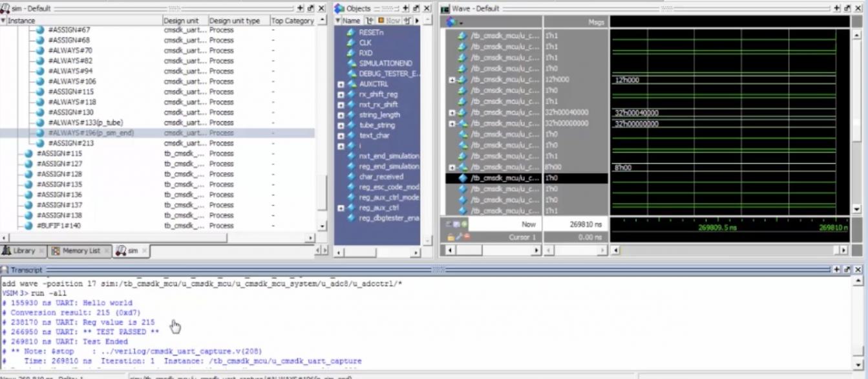Select the #ALWAYS#196(p_sim_end) row
The width and height of the screenshot is (868, 379).
click(157, 133)
